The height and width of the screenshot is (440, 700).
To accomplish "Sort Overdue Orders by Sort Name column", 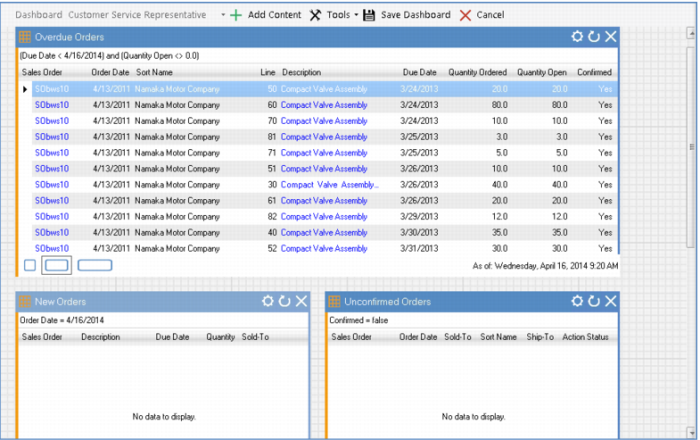I will coord(154,72).
